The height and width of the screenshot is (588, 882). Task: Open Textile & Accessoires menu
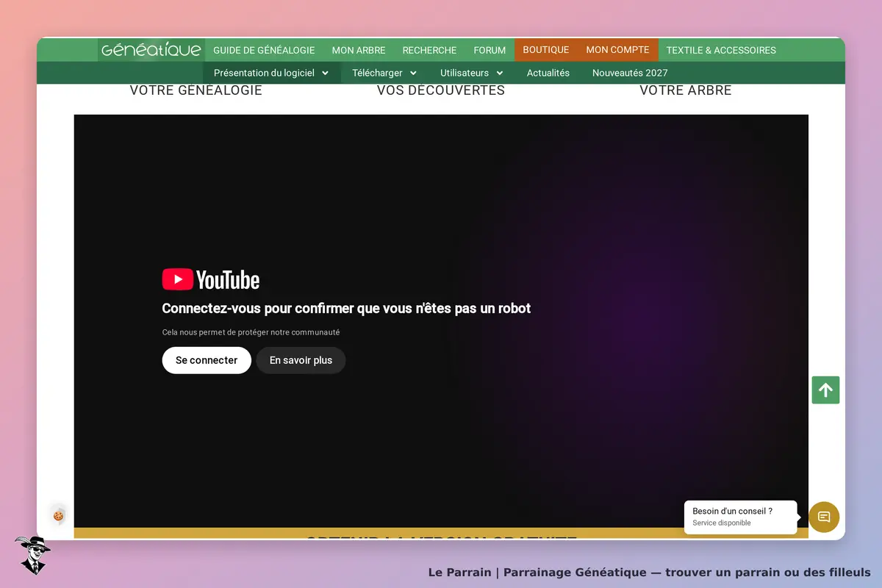pos(721,50)
